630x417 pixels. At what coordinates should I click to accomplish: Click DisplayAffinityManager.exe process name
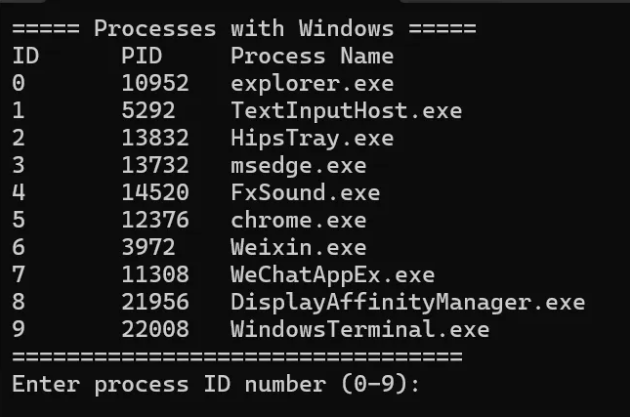tap(407, 302)
